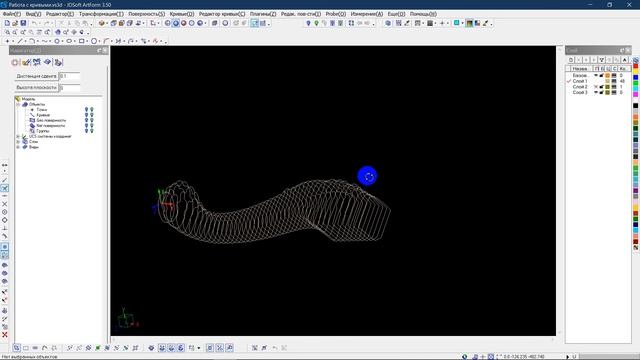Collapse the Объекты tree node
Viewport: 640px width, 360px height.
tap(18, 104)
